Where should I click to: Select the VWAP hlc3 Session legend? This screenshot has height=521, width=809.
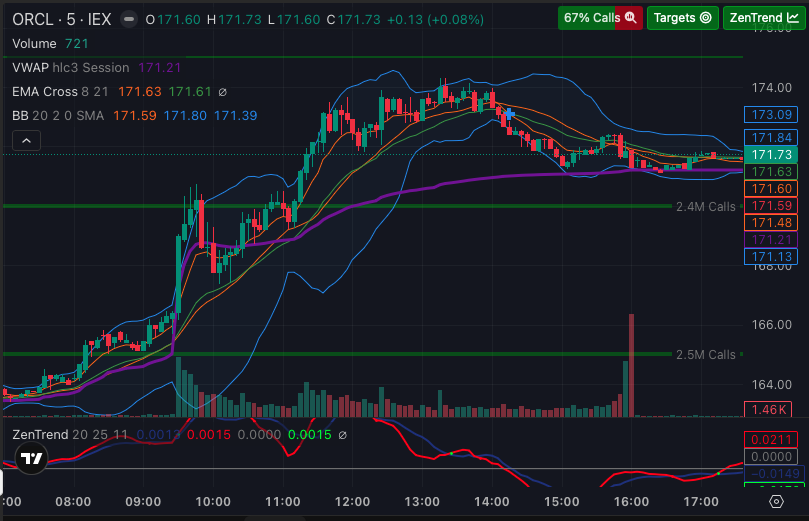96,68
